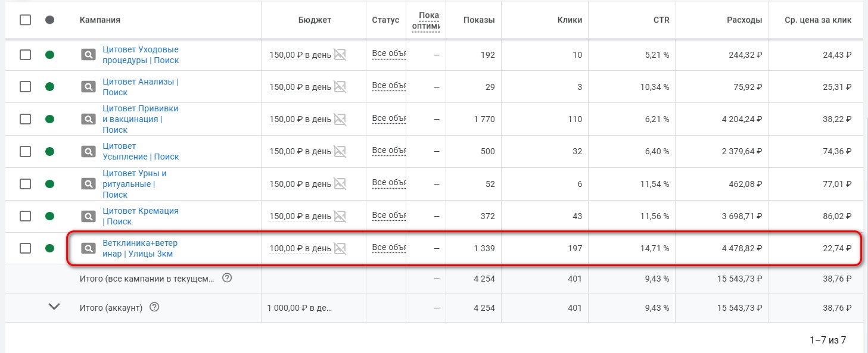Click help icon beside Итого все кампании
The width and height of the screenshot is (868, 353).
[226, 278]
